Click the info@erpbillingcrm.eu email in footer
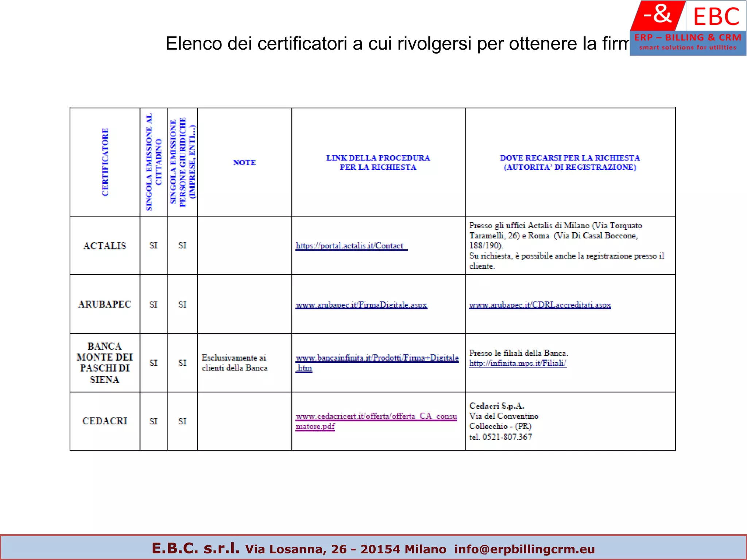The image size is (747, 560). 525,549
